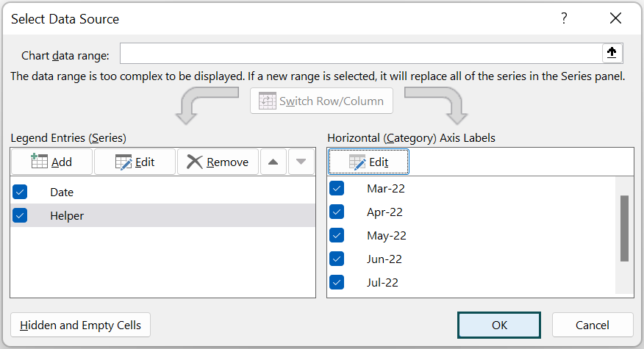Screen dimensions: 644x349
Task: Select the Apr-22 category label row
Action: pyautogui.click(x=386, y=212)
